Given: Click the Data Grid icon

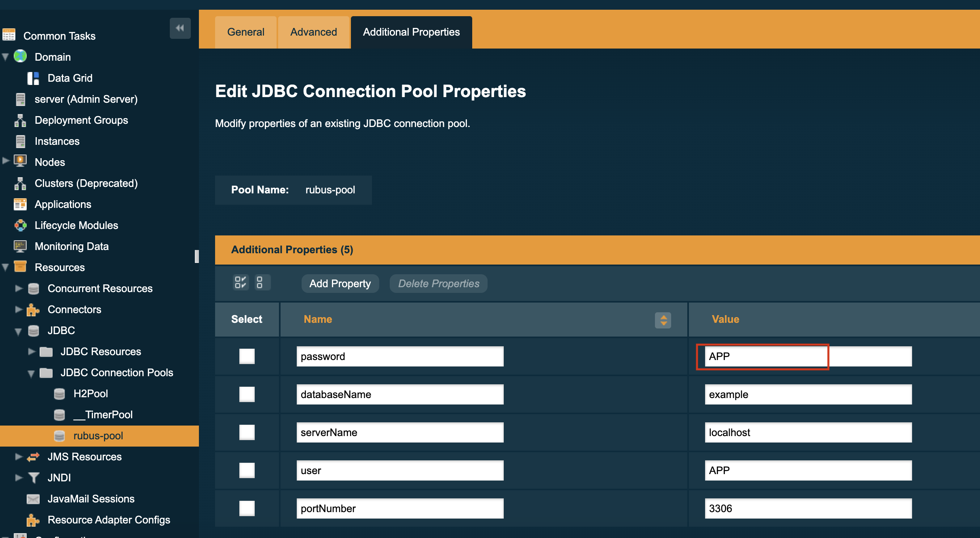Looking at the screenshot, I should (33, 78).
